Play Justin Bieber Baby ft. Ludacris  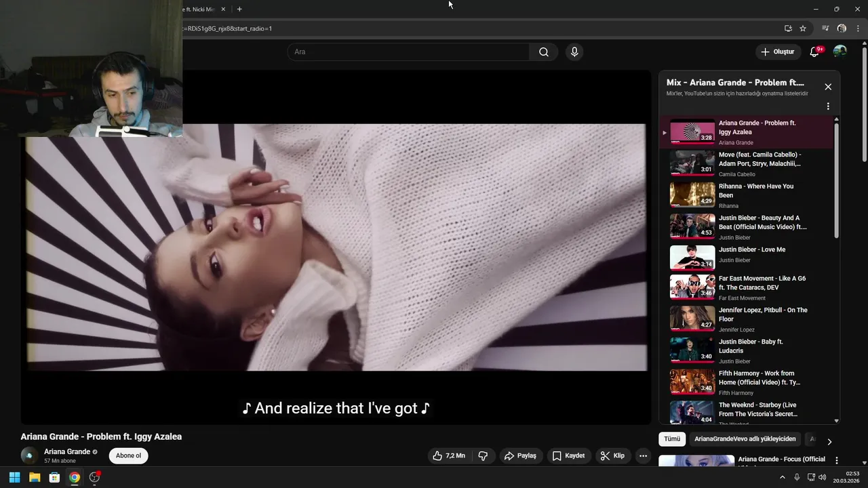click(x=747, y=350)
